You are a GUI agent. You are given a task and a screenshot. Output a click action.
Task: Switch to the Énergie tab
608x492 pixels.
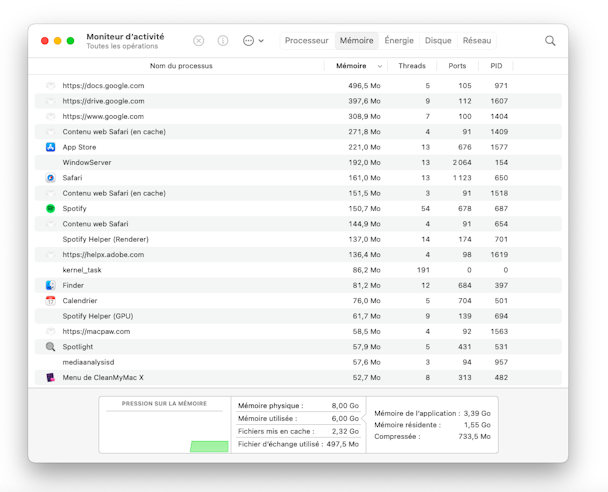(x=399, y=41)
